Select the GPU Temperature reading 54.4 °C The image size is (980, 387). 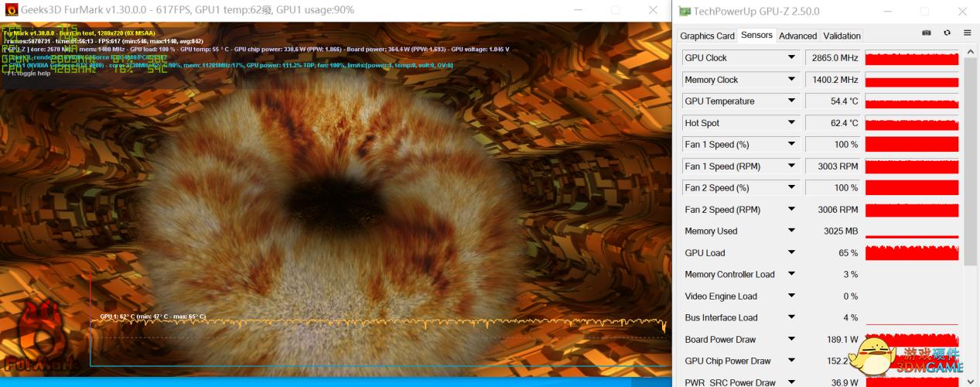pyautogui.click(x=833, y=101)
